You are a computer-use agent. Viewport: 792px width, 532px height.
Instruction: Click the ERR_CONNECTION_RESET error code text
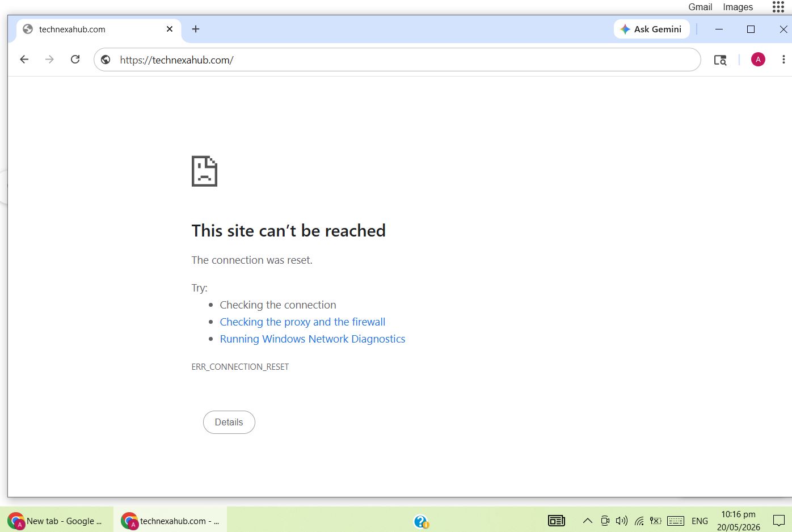[240, 367]
